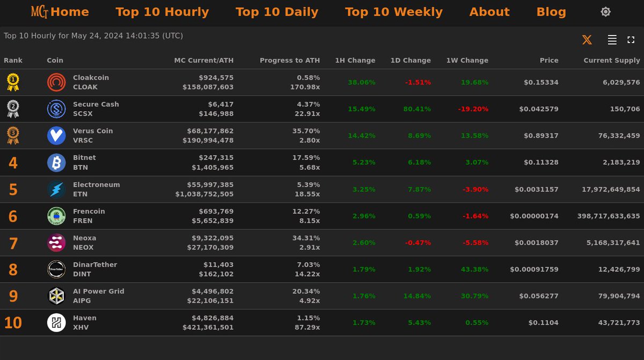Click AI Power Grid's 14.84% daily change
The width and height of the screenshot is (644, 360).
[417, 296]
